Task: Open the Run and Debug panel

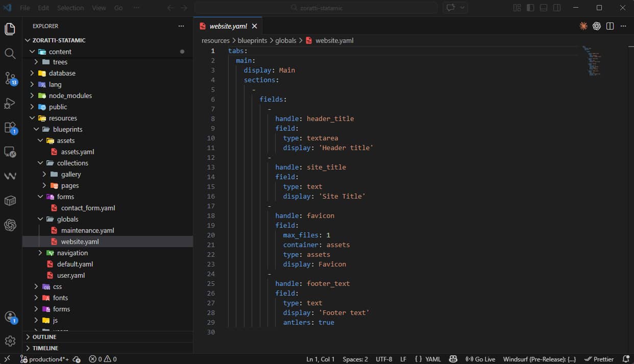Action: (x=10, y=103)
